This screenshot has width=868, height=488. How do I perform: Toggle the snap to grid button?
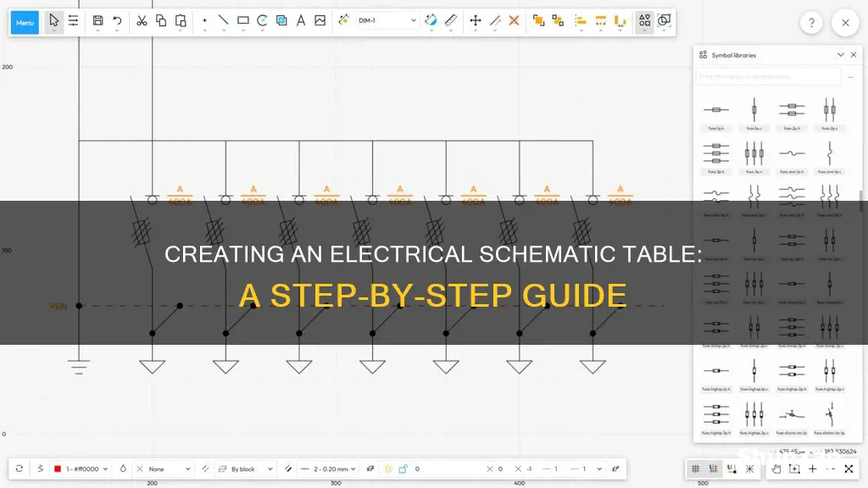pyautogui.click(x=714, y=469)
